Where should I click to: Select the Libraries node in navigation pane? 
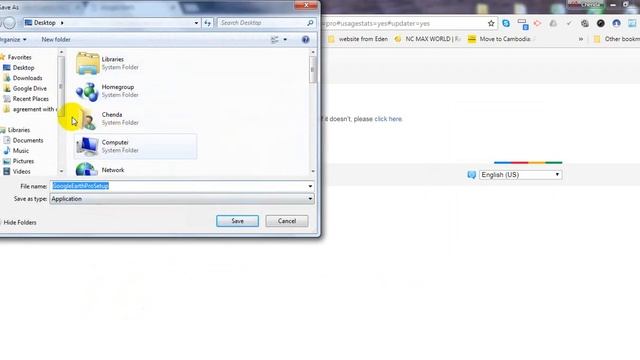click(15, 130)
